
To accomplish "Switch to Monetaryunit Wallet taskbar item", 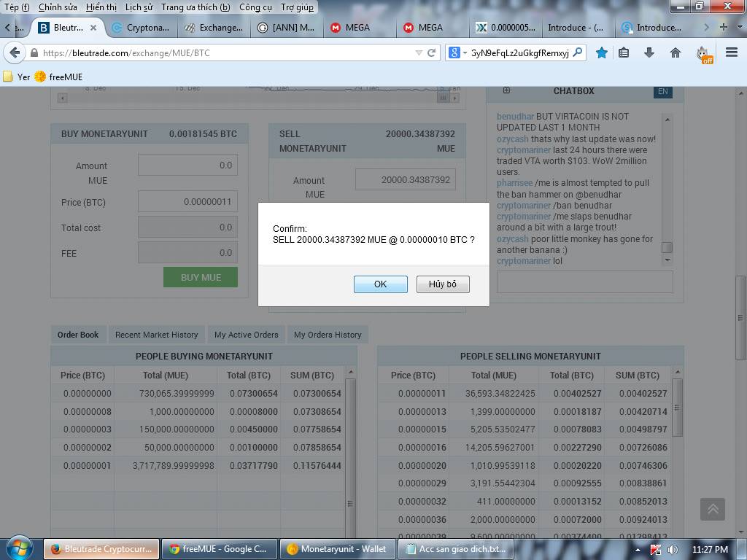I will pyautogui.click(x=337, y=548).
